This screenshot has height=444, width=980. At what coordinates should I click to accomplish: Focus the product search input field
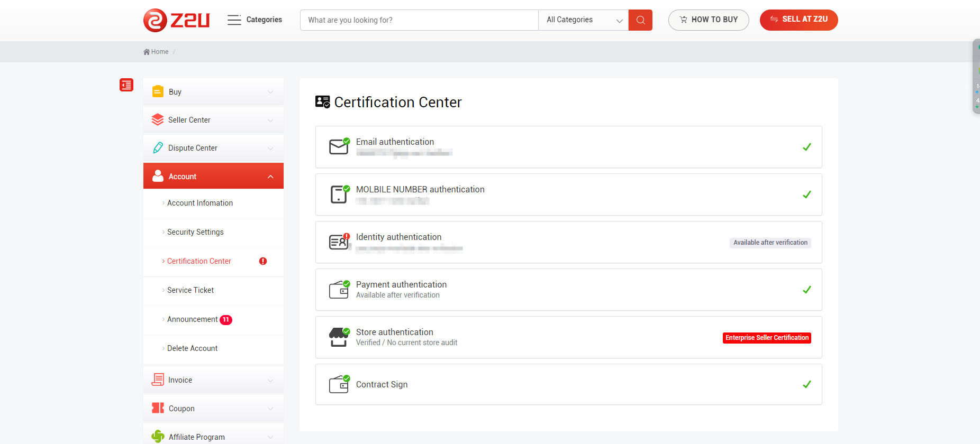pyautogui.click(x=419, y=20)
